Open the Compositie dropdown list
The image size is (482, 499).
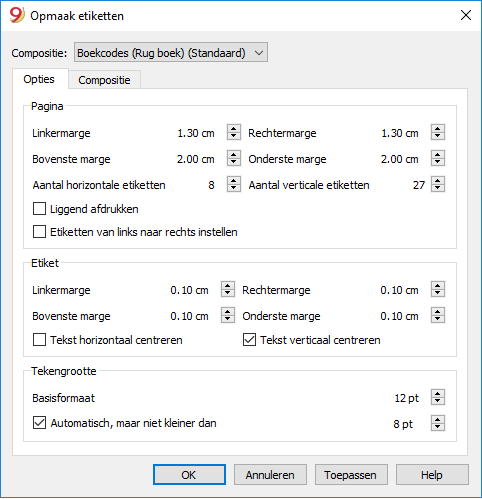click(x=171, y=52)
